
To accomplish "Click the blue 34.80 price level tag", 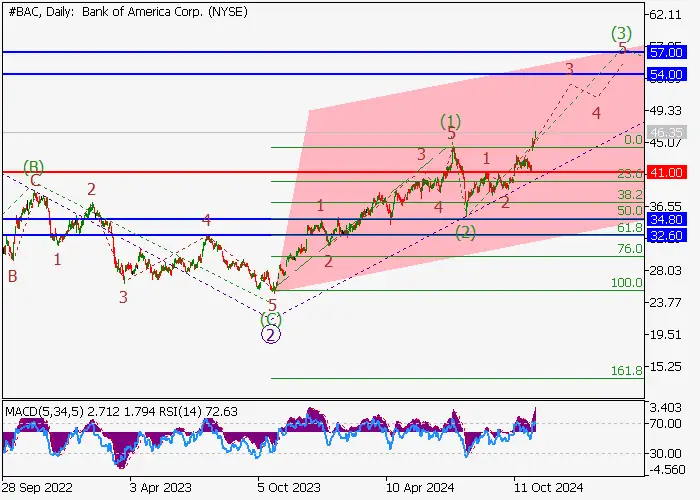I will click(x=666, y=219).
